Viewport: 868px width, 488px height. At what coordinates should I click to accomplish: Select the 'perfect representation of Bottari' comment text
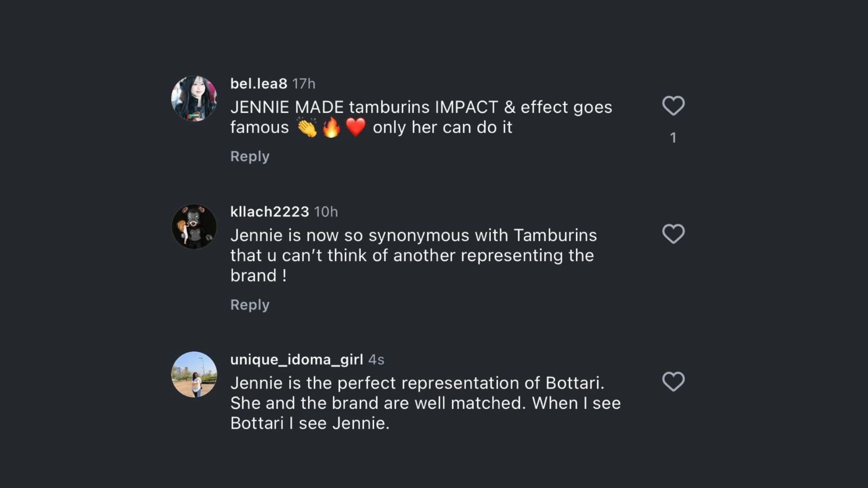click(425, 403)
